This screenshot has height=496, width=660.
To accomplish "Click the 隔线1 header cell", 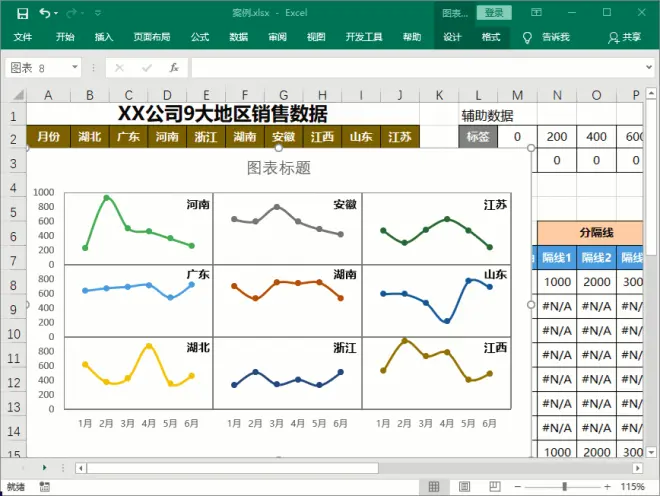I will (x=556, y=257).
